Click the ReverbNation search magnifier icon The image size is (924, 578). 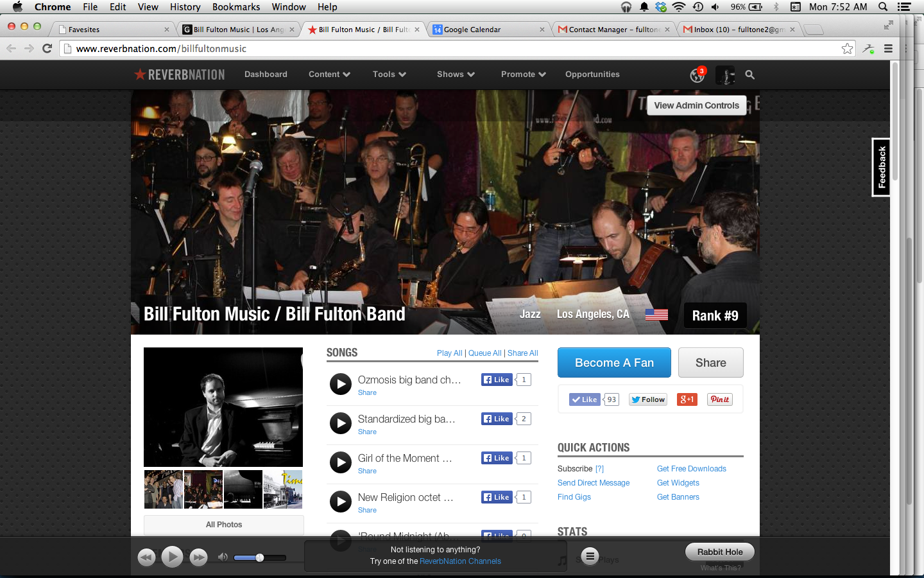[749, 74]
